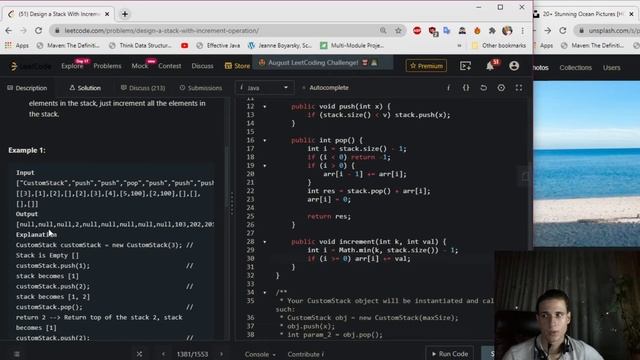The image size is (640, 360).
Task: Open the Contest page
Action: (x=169, y=66)
